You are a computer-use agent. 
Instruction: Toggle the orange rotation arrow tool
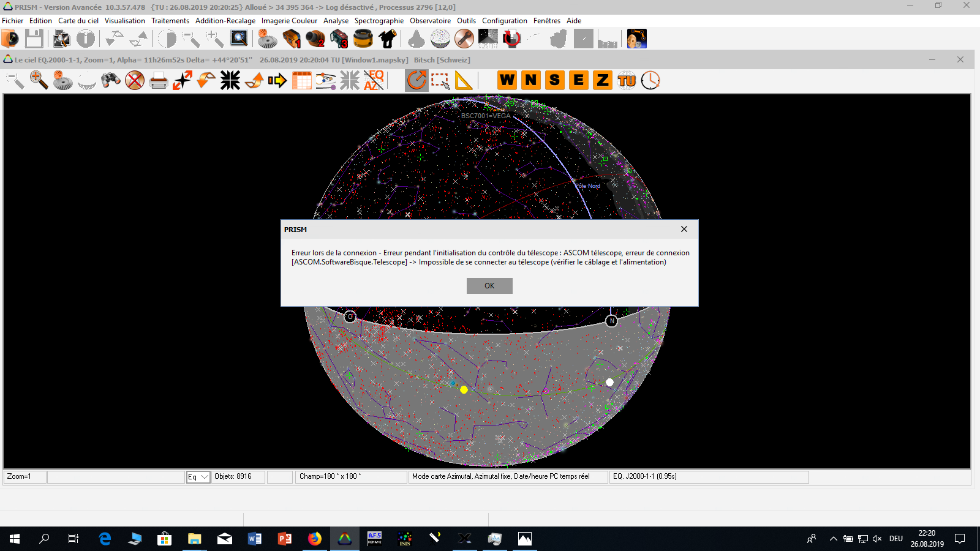(417, 80)
